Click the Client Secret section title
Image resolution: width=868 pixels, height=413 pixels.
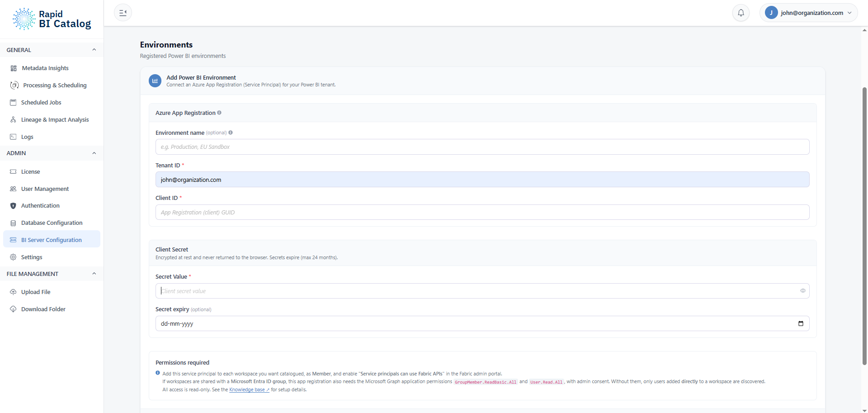172,249
